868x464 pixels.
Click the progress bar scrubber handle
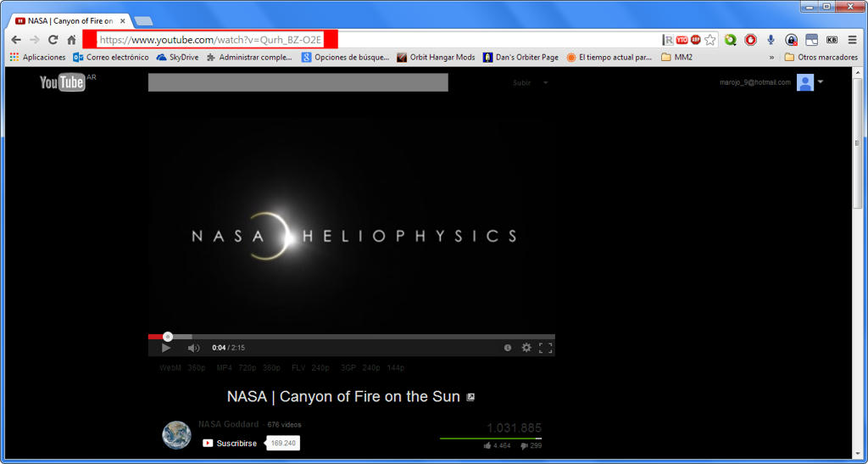(169, 337)
